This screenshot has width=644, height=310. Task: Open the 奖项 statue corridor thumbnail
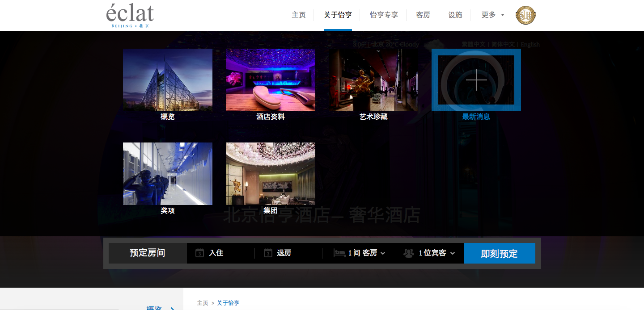pyautogui.click(x=168, y=174)
